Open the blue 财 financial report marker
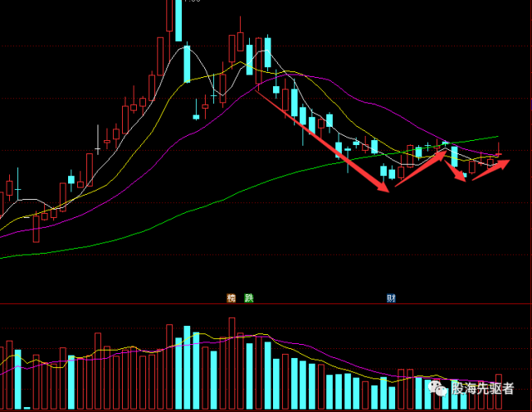Viewport: 532px width, 412px height. point(391,298)
